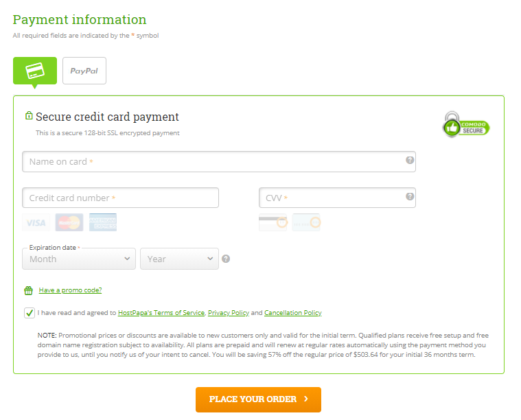Select the credit card payment tab

[35, 71]
